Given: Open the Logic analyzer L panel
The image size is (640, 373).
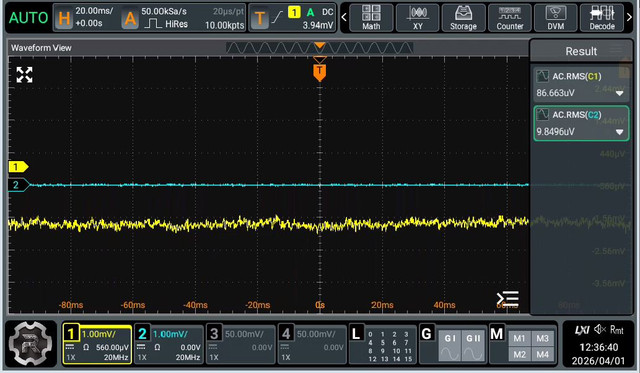Looking at the screenshot, I should [x=356, y=333].
